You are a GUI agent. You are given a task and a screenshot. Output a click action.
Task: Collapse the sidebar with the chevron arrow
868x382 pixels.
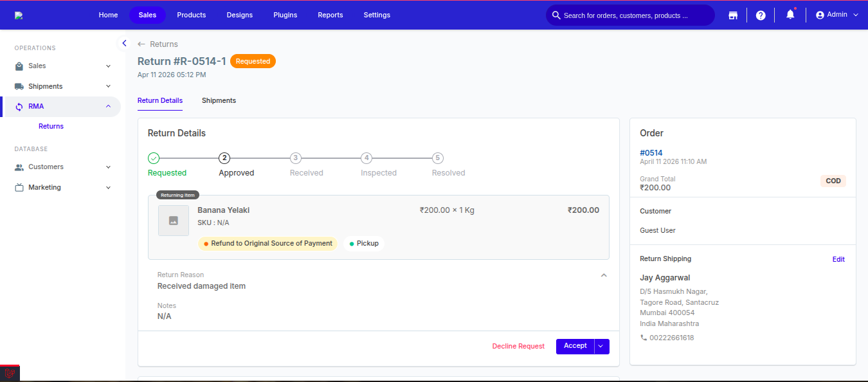(x=124, y=43)
